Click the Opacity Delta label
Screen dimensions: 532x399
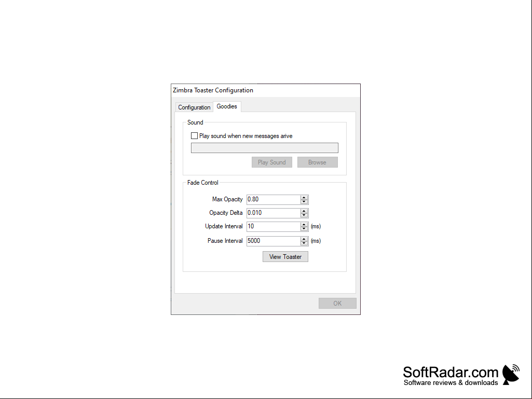226,213
